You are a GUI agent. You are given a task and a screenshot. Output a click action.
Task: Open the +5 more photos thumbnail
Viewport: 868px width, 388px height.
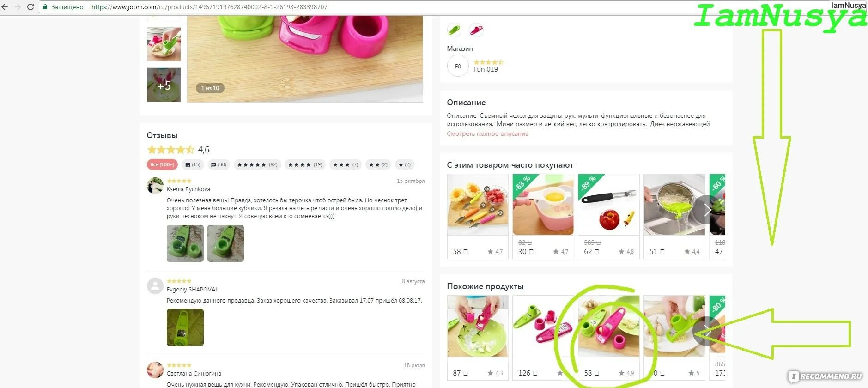[164, 85]
